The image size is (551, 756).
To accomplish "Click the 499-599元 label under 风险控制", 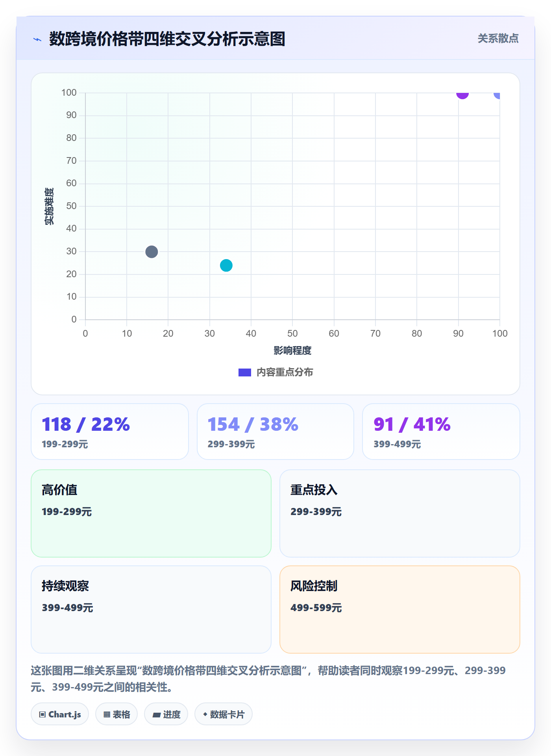I will point(316,608).
